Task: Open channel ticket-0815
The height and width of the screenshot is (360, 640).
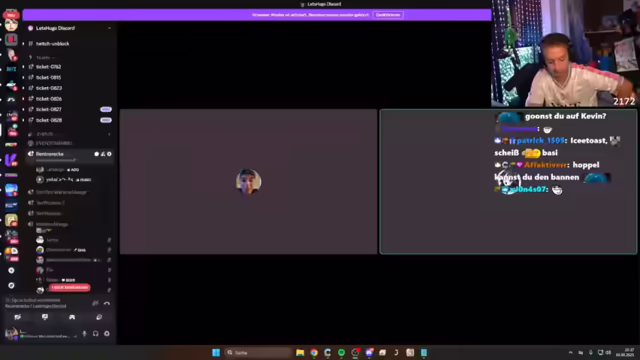Action: point(49,78)
